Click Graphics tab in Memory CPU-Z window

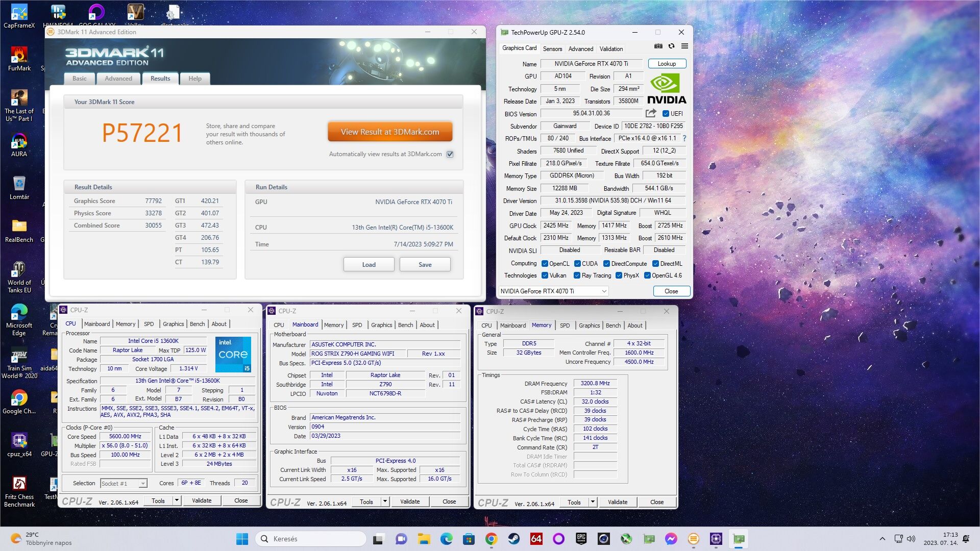click(x=590, y=325)
